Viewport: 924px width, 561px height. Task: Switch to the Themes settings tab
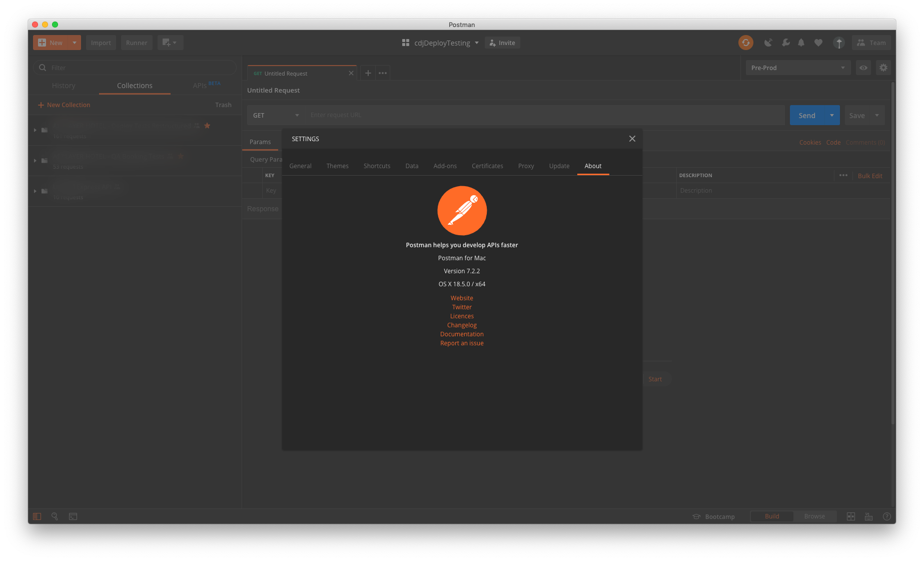[337, 166]
